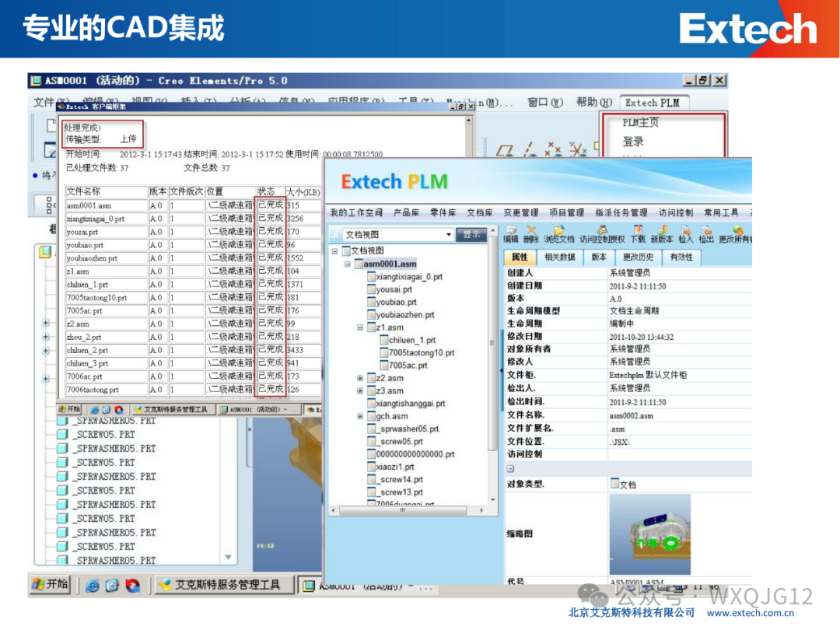Click the blue refresh-page icon in bottom quick launch

coord(112,585)
